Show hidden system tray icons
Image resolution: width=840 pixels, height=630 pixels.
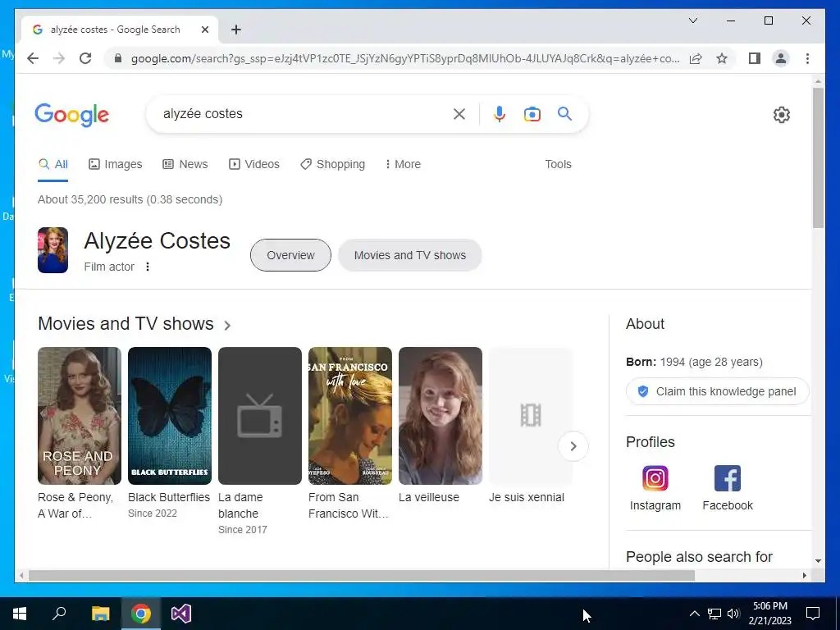[694, 614]
